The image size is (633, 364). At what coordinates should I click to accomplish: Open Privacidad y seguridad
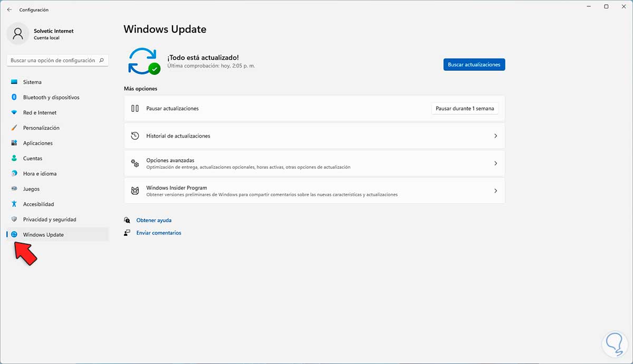(x=57, y=219)
